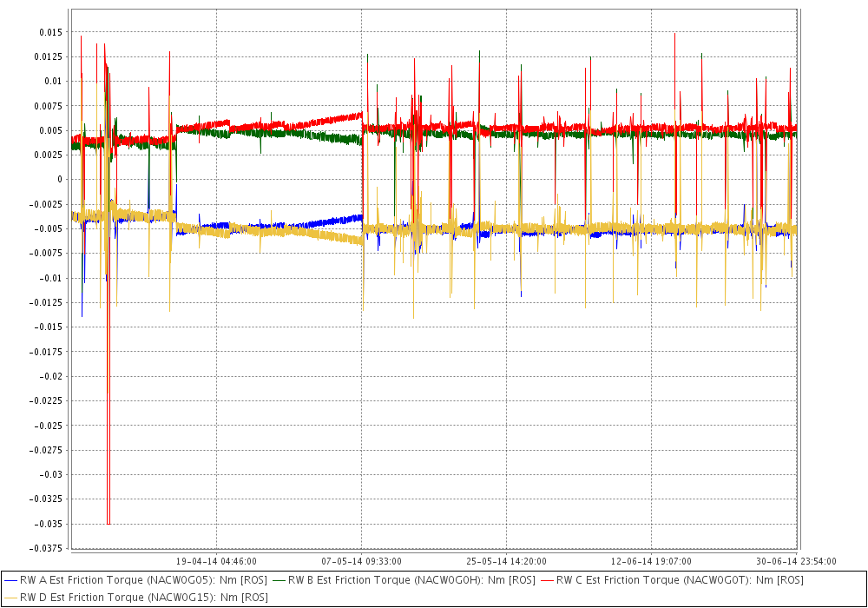
Task: Click the -0.03 y-axis value
Action: coord(50,474)
